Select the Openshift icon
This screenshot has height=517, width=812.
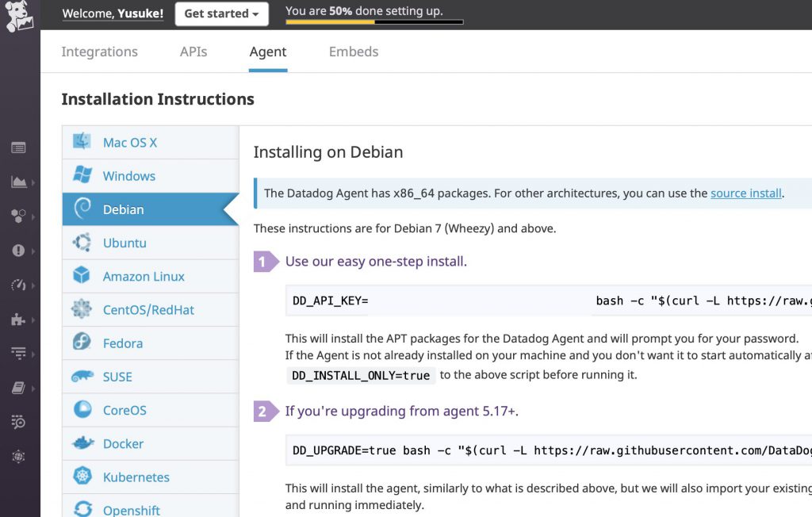point(82,509)
